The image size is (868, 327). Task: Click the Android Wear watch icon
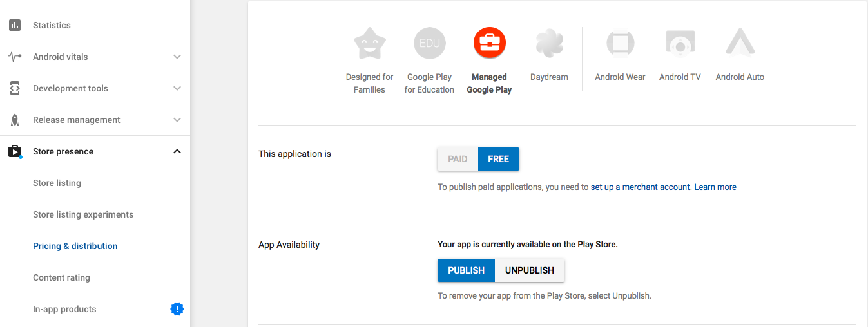[x=620, y=44]
